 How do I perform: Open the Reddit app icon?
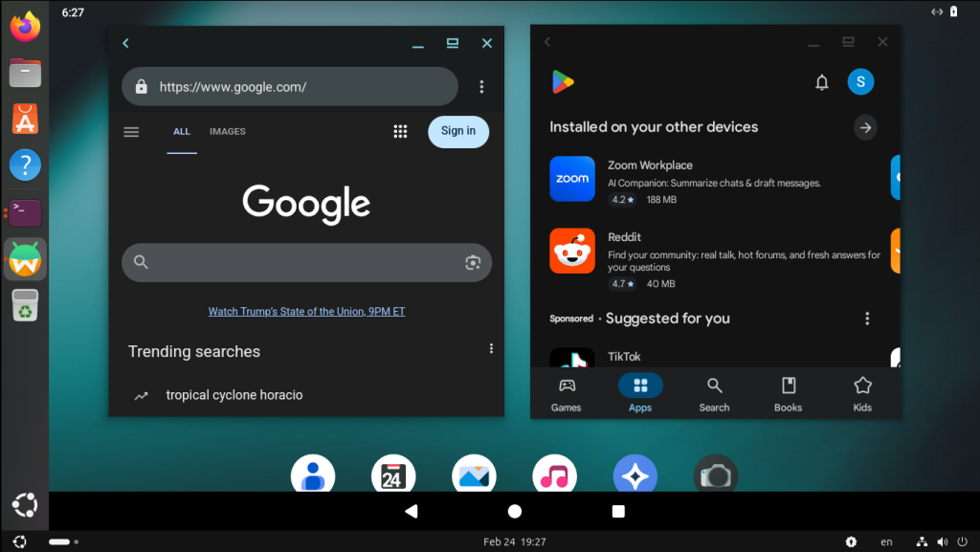coord(572,251)
